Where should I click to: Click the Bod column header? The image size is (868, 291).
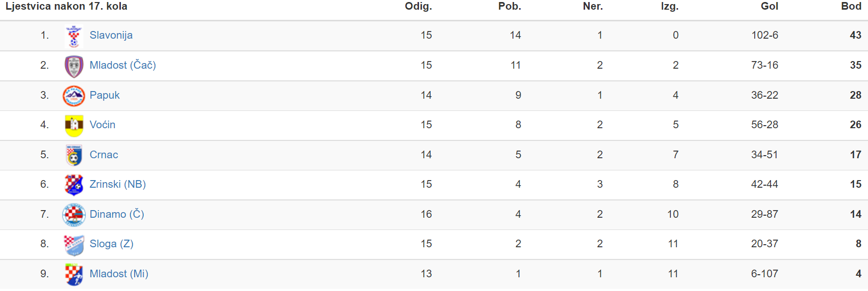(x=851, y=6)
